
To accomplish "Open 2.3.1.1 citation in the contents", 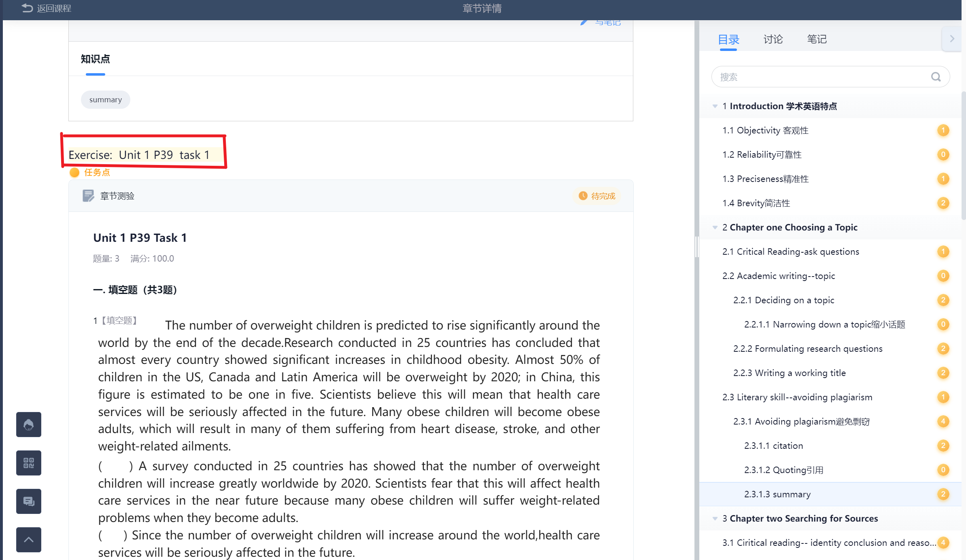I will click(773, 446).
